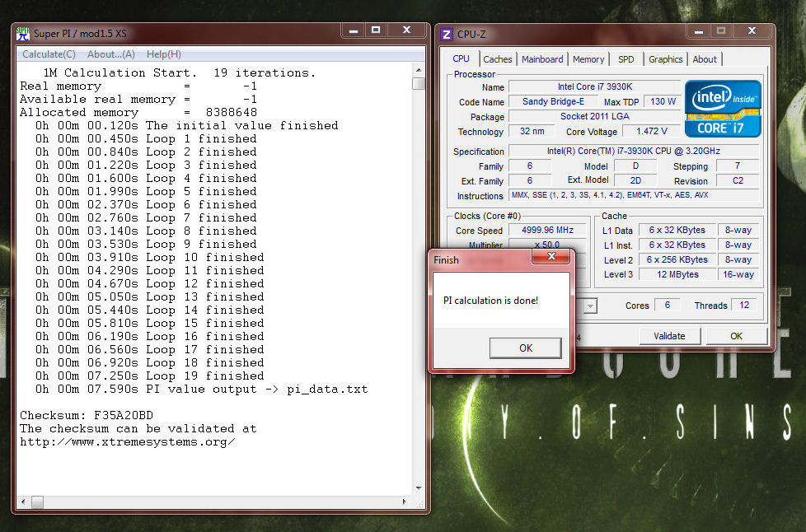This screenshot has height=532, width=806.
Task: Click the 'PI calculation is done!' message
Action: (491, 301)
